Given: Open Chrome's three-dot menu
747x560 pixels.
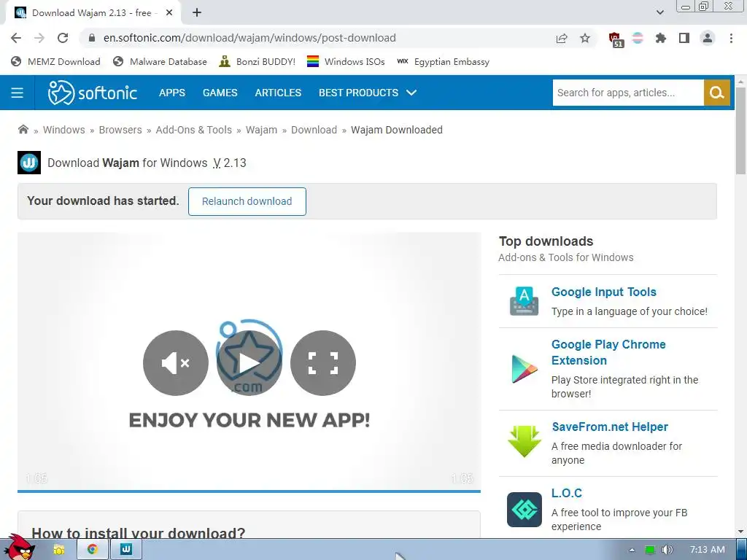Looking at the screenshot, I should pyautogui.click(x=731, y=38).
